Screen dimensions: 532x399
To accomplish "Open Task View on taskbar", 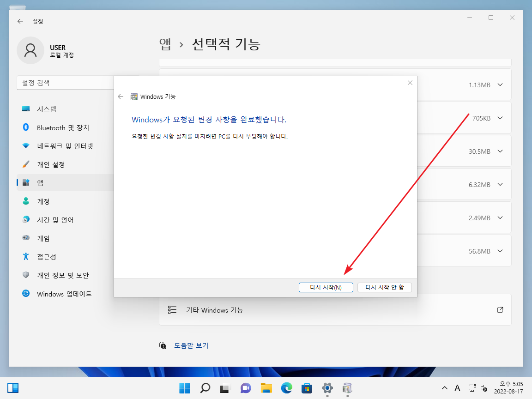I will point(225,388).
